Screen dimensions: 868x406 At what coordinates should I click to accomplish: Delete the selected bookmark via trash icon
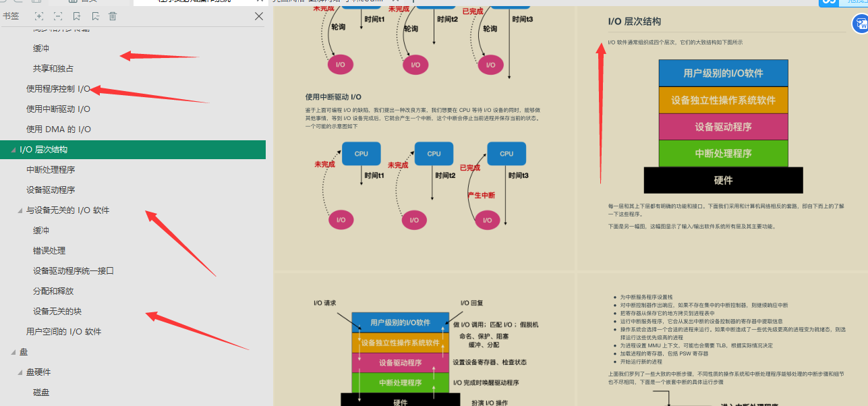coord(113,16)
